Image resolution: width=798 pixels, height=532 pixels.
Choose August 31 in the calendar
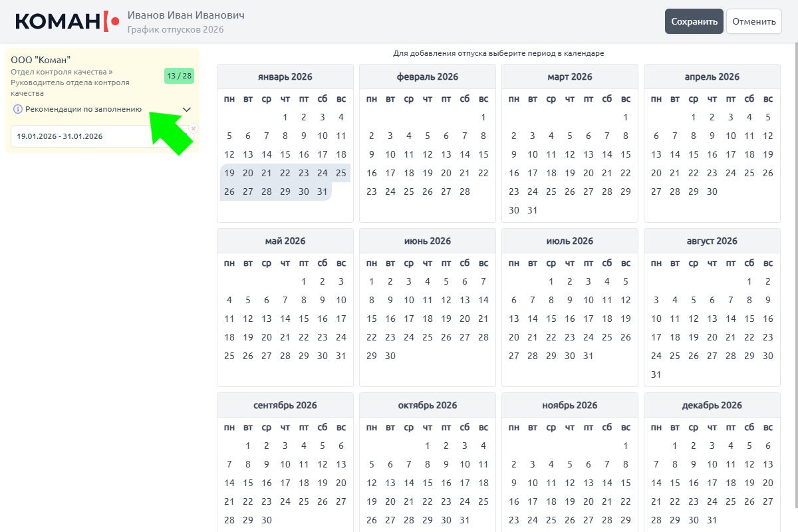pyautogui.click(x=656, y=374)
